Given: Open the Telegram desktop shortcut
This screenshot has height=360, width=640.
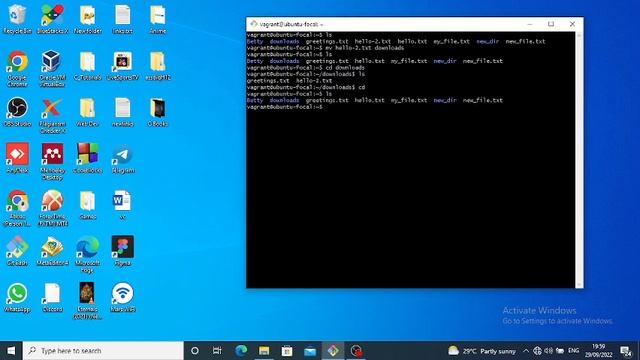Looking at the screenshot, I should click(x=123, y=158).
